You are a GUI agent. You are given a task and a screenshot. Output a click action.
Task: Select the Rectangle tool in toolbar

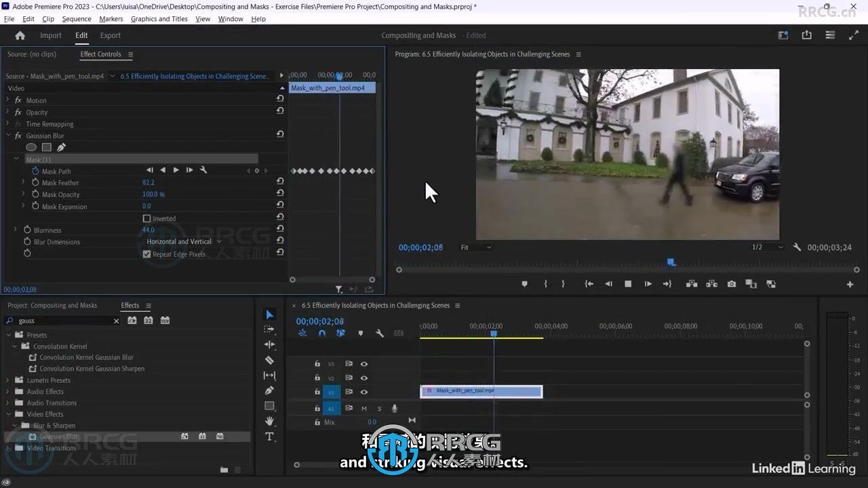269,406
